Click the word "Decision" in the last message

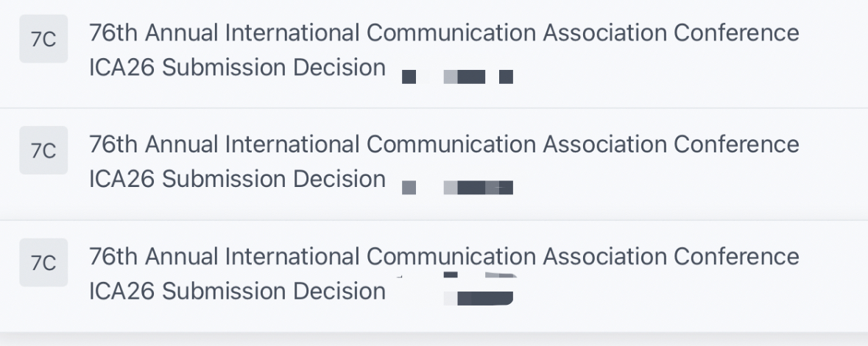[x=339, y=292]
